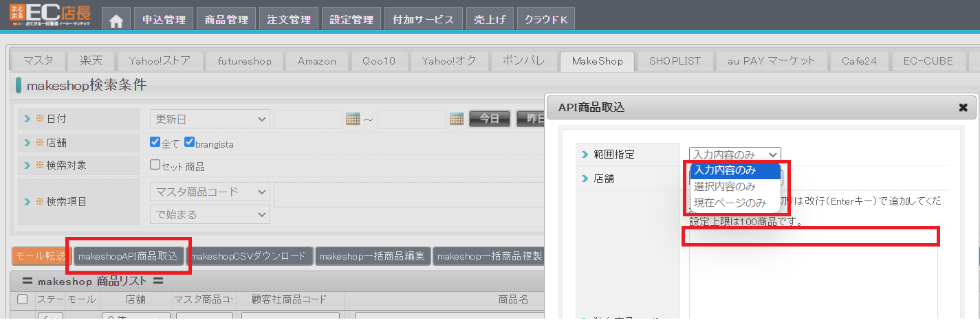Toggle the 全て store checkbox
The image size is (980, 320).
[x=155, y=143]
